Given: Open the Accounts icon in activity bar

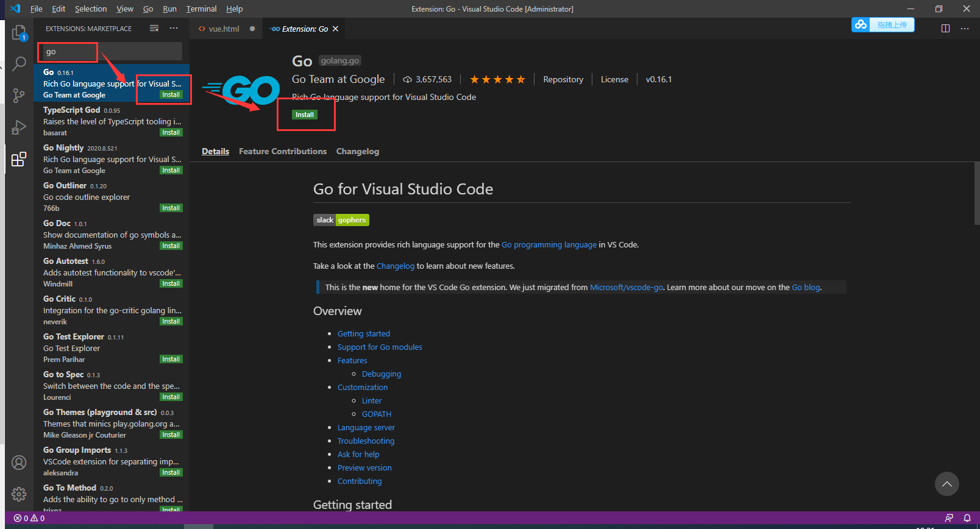Looking at the screenshot, I should [19, 463].
